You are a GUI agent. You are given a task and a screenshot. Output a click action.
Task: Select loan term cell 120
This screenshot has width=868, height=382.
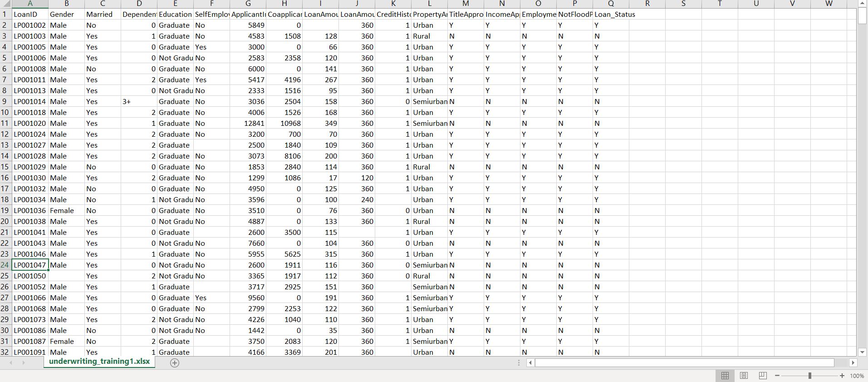click(x=357, y=178)
